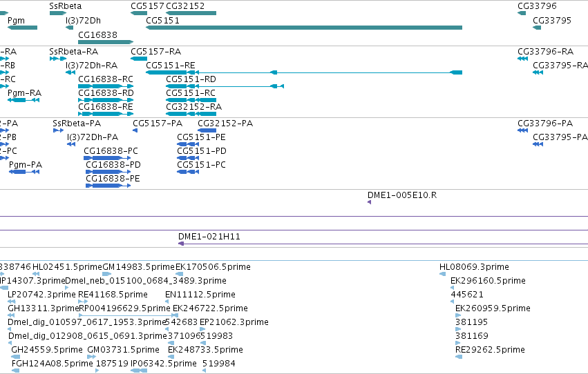Viewport: 588px width, 374px height.
Task: Open the EK248733.5prime EST label
Action: (x=205, y=351)
